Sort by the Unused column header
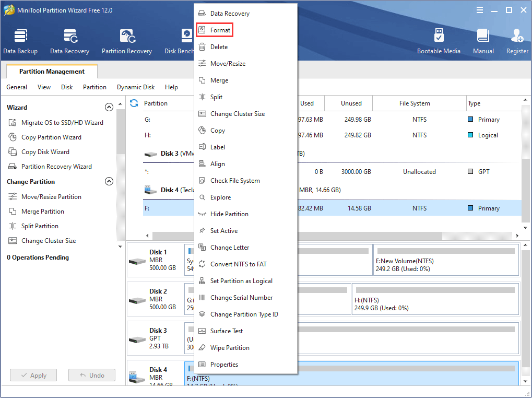 tap(348, 103)
